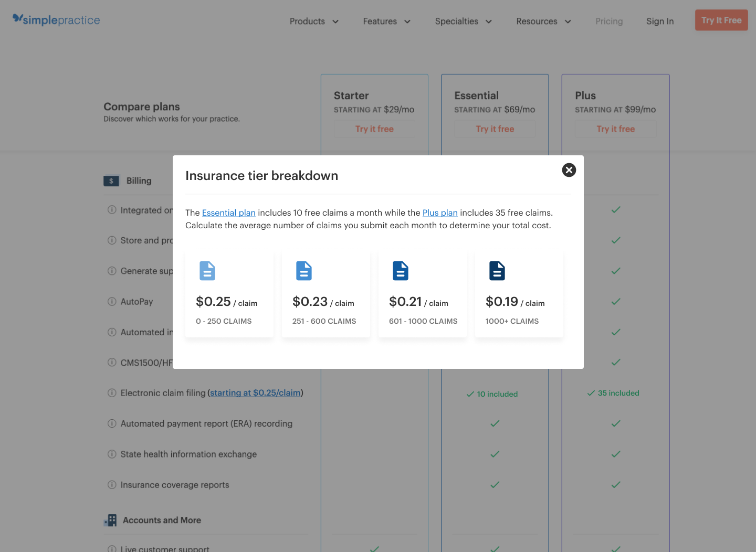Click Automated payment report (ERA) recording text
Image resolution: width=756 pixels, height=552 pixels.
coord(206,423)
